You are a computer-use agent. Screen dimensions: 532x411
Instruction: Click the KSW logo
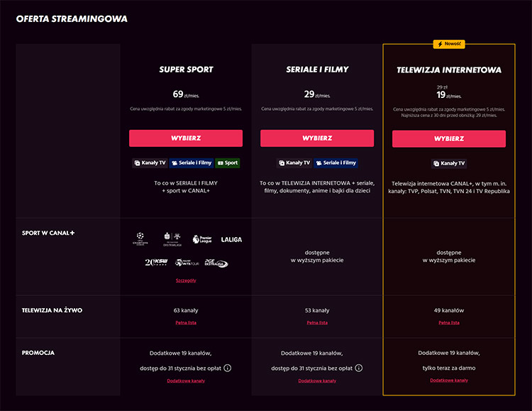(155, 263)
